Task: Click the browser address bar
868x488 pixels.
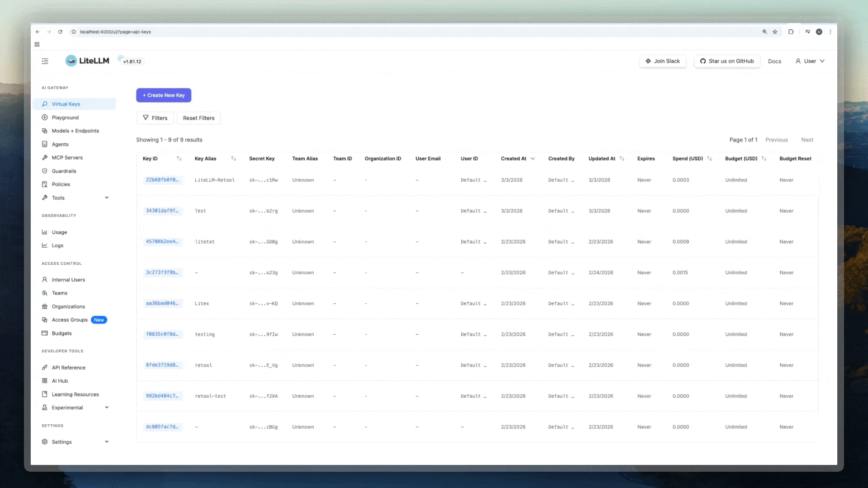Action: click(407, 32)
